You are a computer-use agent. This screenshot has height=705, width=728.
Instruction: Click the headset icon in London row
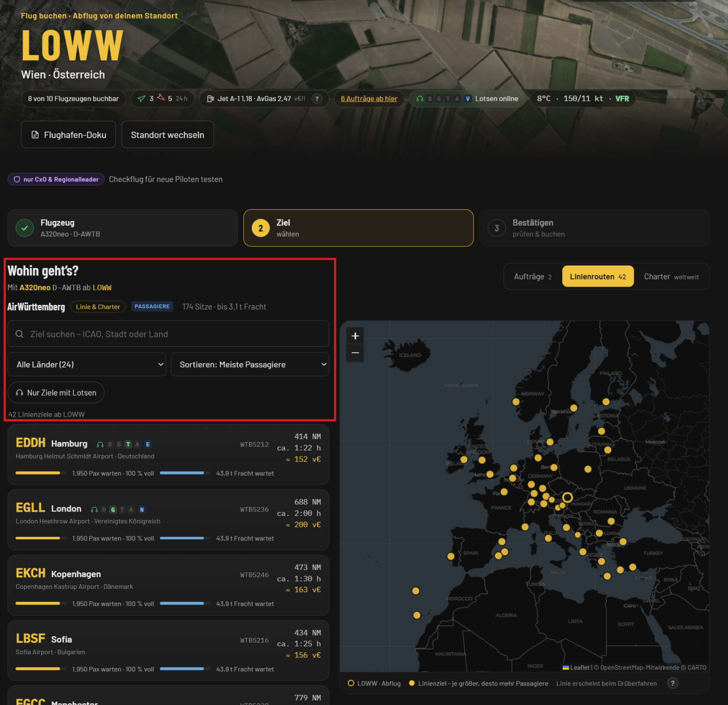point(94,510)
